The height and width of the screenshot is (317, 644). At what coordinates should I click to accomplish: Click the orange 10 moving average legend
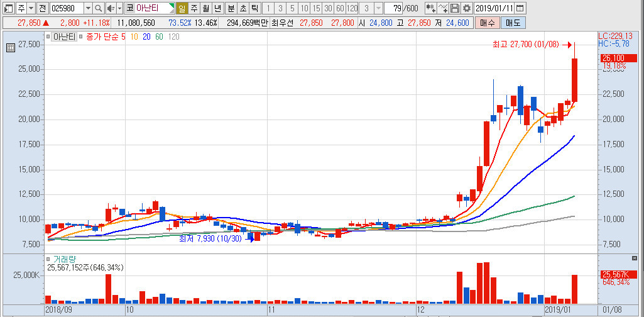pyautogui.click(x=134, y=37)
